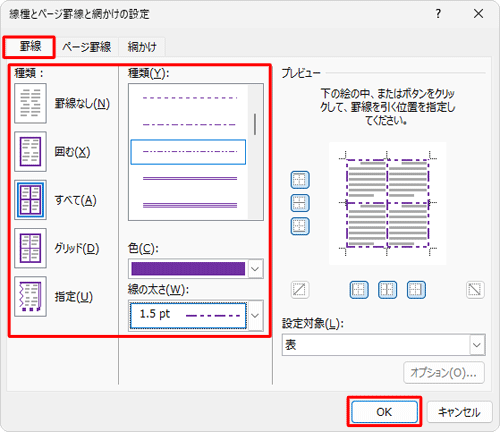Choose the dash-dot line style

(189, 125)
